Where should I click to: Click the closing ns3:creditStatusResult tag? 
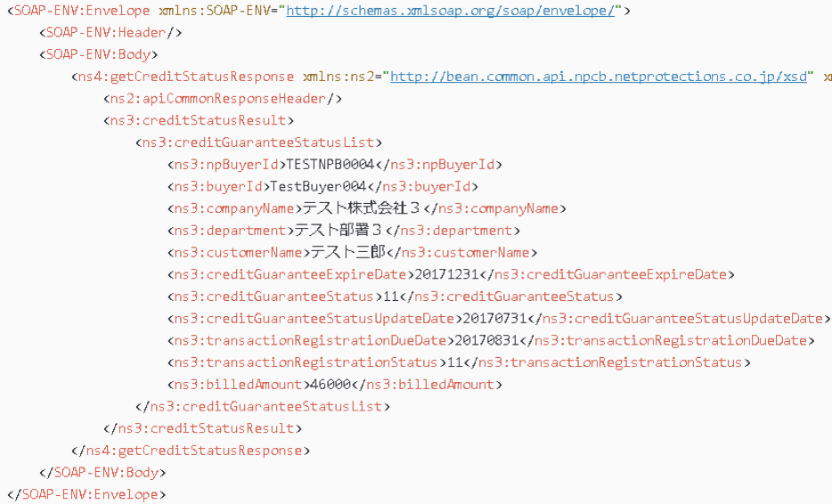pyautogui.click(x=203, y=428)
